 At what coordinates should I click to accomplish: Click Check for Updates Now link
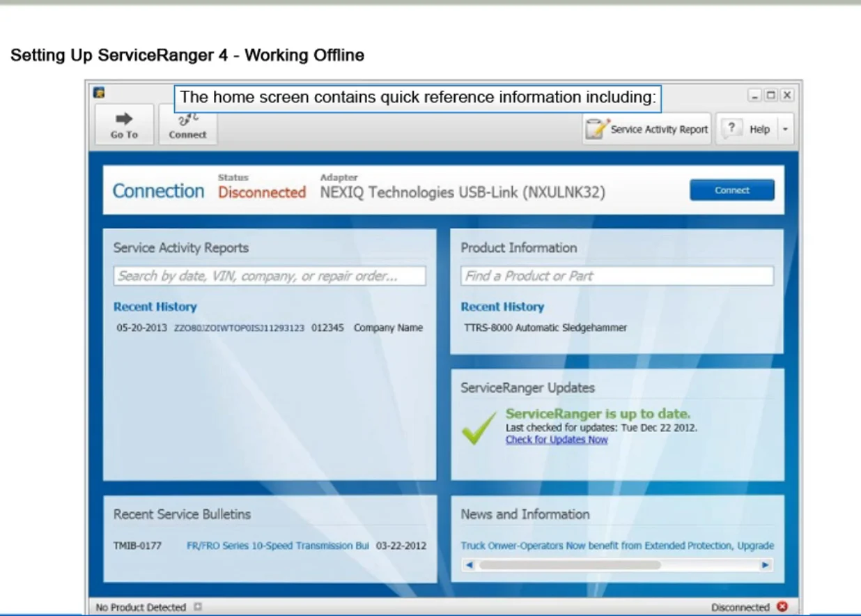click(557, 440)
